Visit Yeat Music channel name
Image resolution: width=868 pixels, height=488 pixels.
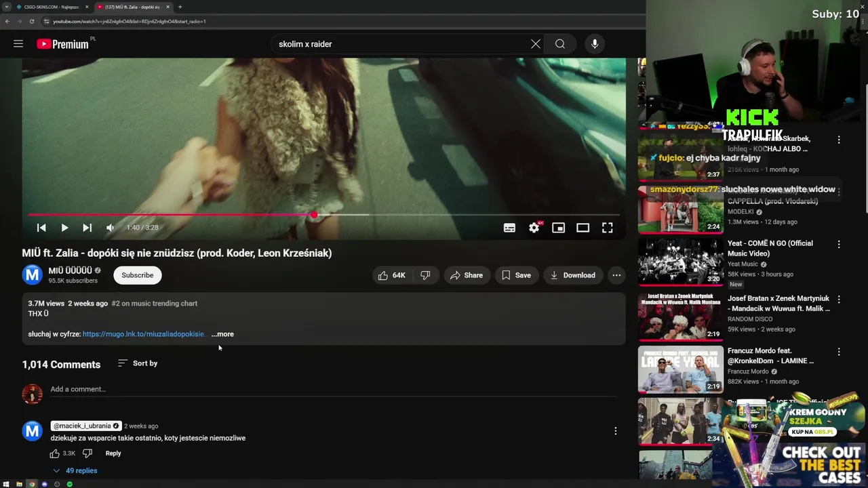[743, 264]
